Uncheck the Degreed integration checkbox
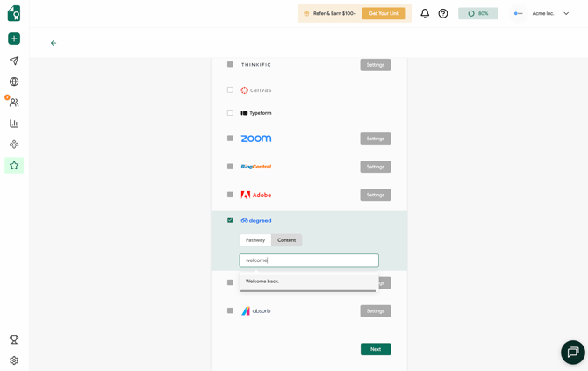This screenshot has width=588, height=371. click(230, 220)
